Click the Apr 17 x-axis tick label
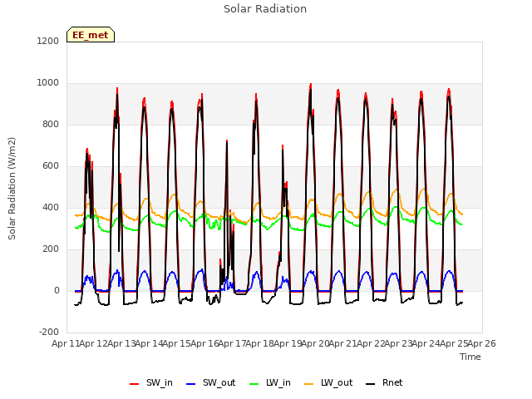Screen dimensions: 532x399 point(232,343)
